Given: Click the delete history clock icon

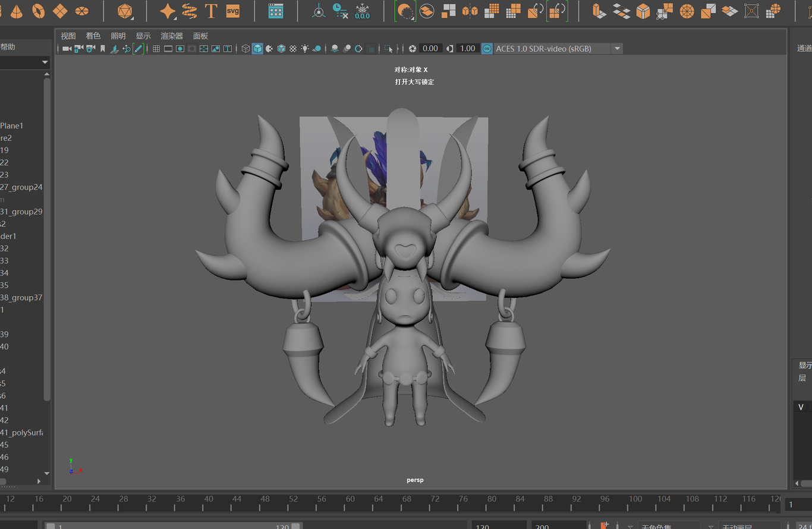Looking at the screenshot, I should tap(340, 11).
